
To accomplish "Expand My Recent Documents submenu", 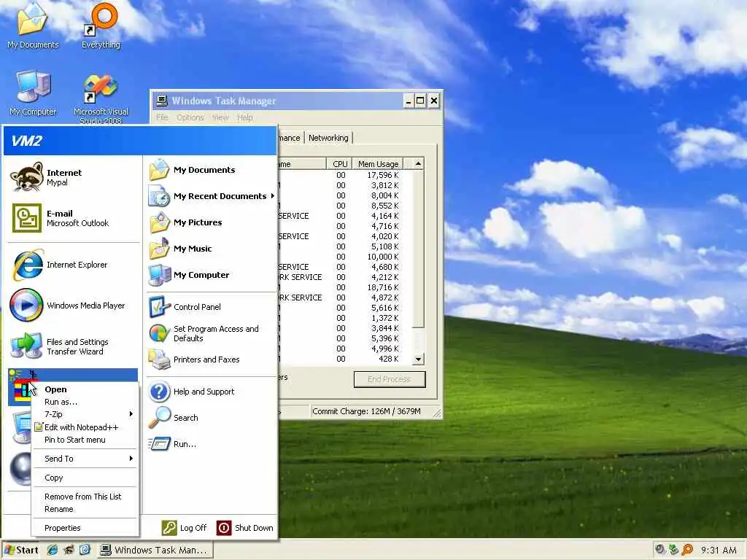I will pos(211,196).
